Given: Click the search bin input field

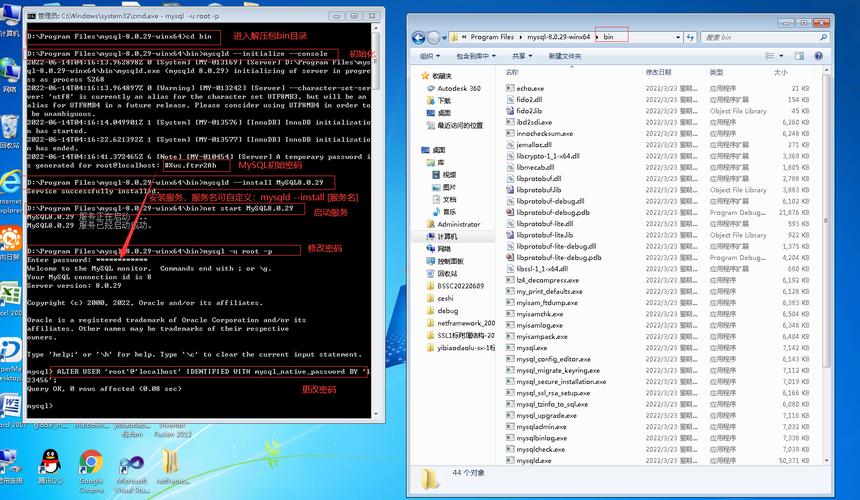Looking at the screenshot, I should click(x=764, y=37).
